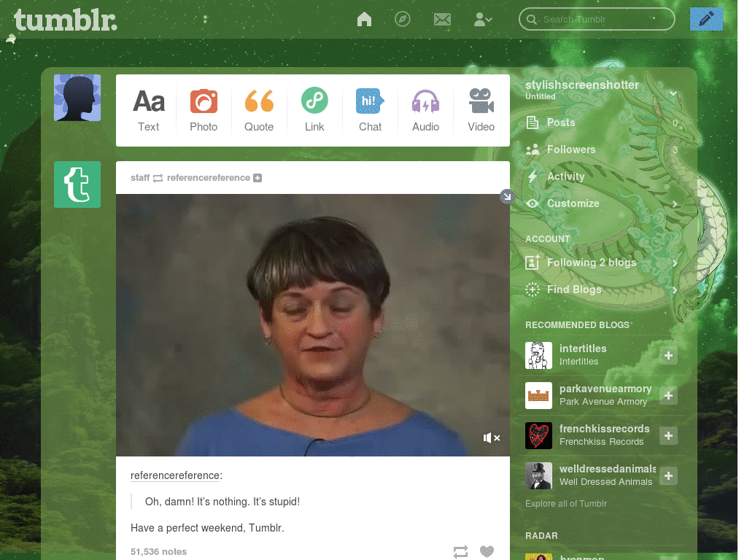
Task: Open the Home dashboard icon
Action: 364,19
